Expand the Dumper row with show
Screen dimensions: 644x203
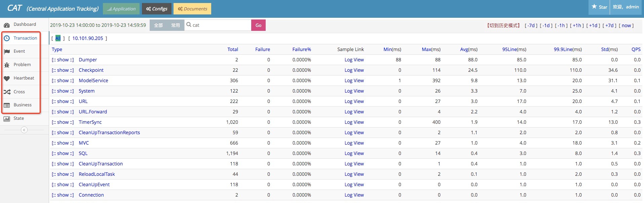click(x=63, y=60)
